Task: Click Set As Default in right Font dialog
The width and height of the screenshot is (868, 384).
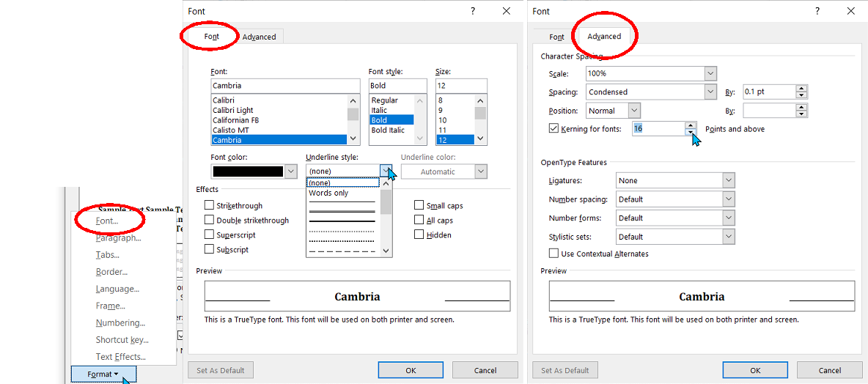Action: point(565,370)
